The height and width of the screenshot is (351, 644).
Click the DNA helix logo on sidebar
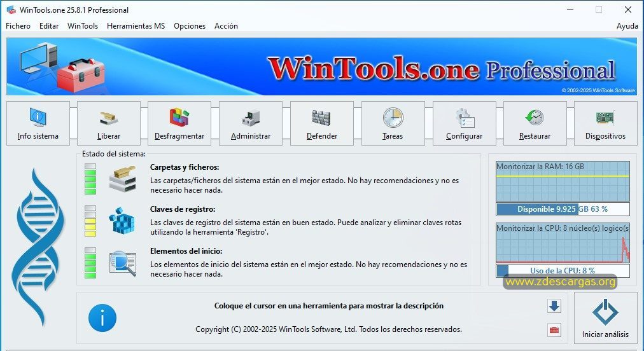tap(38, 246)
